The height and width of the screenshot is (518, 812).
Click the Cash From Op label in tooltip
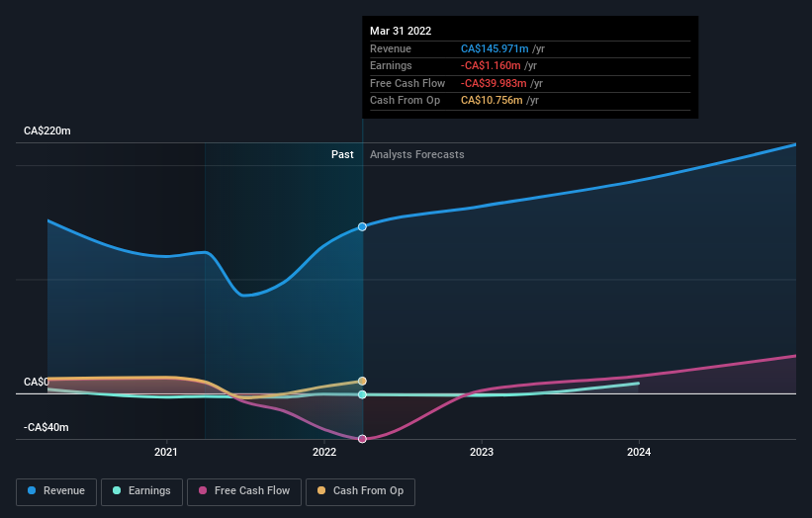pyautogui.click(x=405, y=101)
